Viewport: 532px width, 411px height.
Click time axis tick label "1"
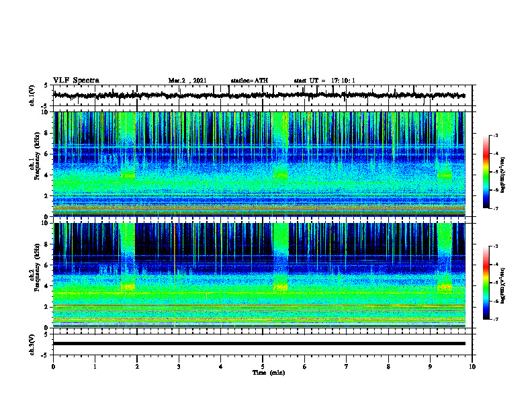(95, 367)
